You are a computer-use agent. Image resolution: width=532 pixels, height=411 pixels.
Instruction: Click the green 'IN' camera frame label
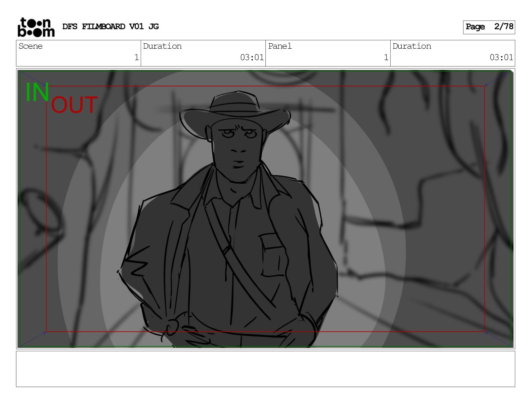pyautogui.click(x=37, y=92)
